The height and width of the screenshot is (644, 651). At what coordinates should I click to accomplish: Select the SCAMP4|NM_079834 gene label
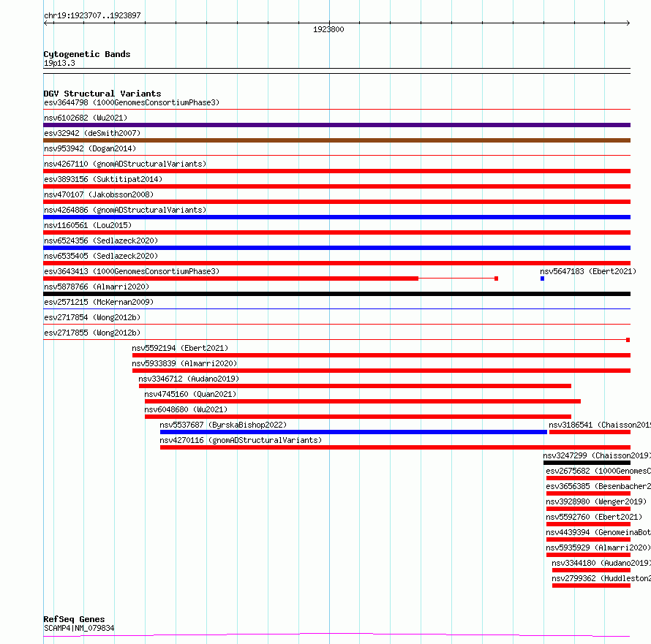point(79,628)
